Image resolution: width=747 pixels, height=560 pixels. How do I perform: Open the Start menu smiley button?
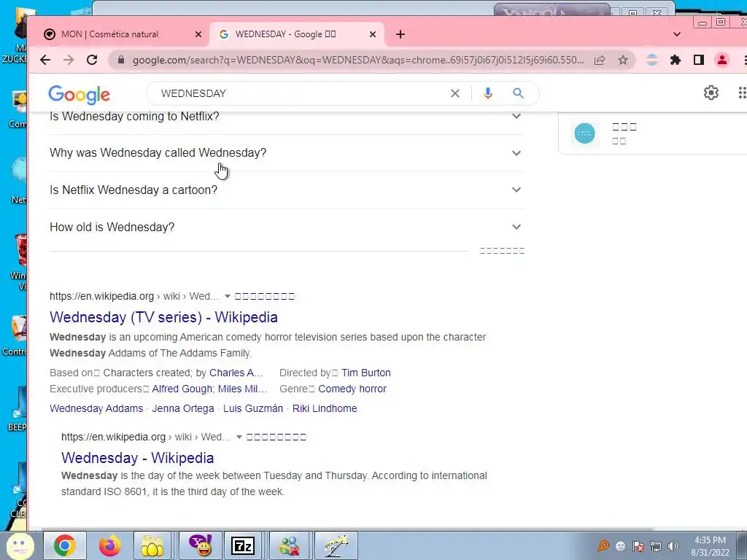pos(20,545)
